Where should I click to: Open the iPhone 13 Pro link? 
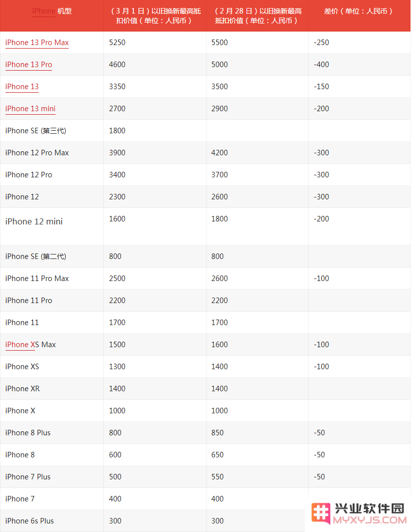click(x=29, y=65)
